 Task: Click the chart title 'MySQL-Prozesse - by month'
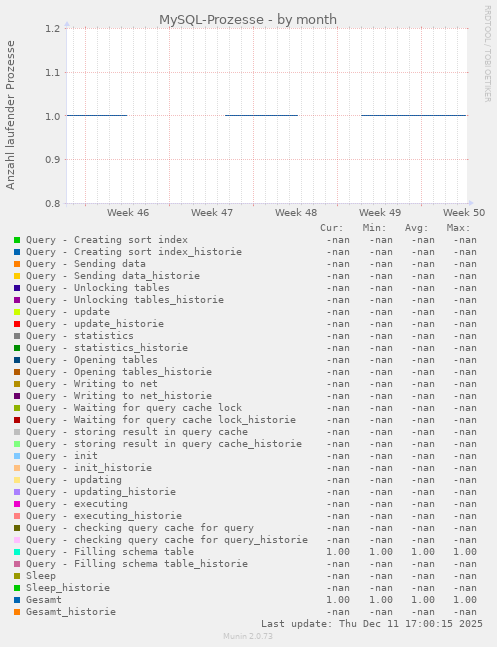click(248, 19)
